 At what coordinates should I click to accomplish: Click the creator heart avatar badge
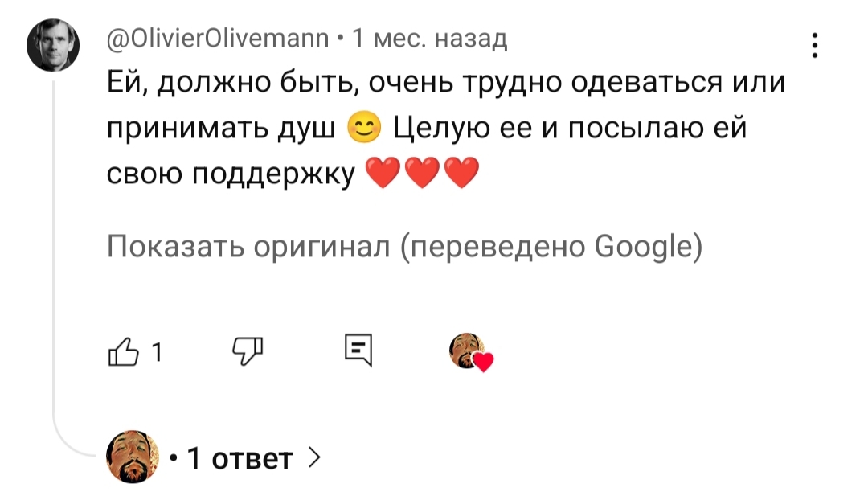(x=468, y=351)
